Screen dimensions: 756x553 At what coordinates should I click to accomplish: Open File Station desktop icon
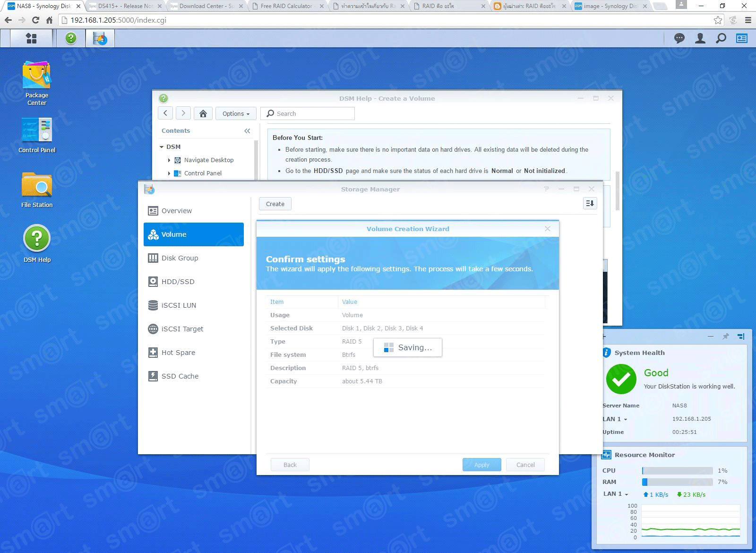37,190
